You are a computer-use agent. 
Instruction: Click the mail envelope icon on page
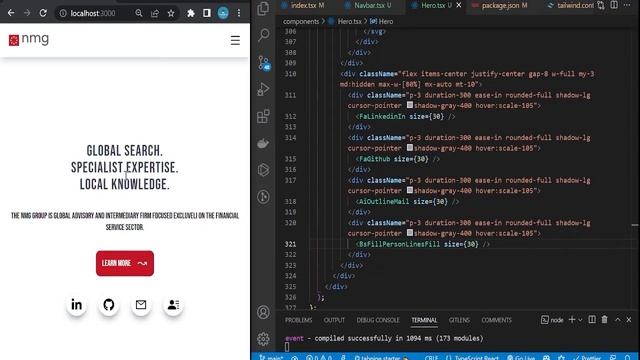coord(141,304)
